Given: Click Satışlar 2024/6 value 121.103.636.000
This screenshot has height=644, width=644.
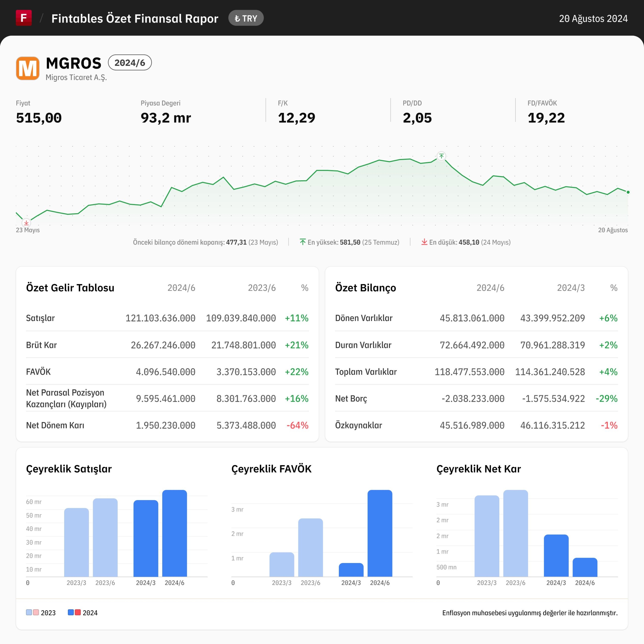Looking at the screenshot, I should 160,318.
